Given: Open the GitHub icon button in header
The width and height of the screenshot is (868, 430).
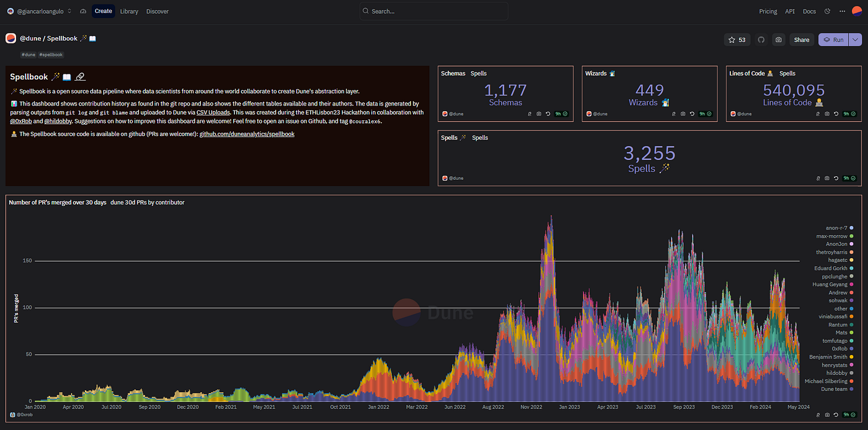Looking at the screenshot, I should coord(761,40).
